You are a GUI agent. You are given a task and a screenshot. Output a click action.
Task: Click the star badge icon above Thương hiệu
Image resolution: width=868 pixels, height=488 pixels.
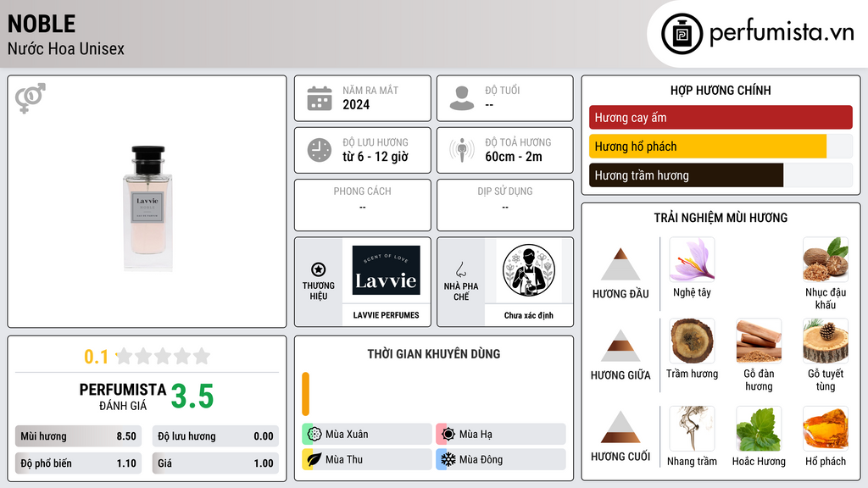(319, 269)
